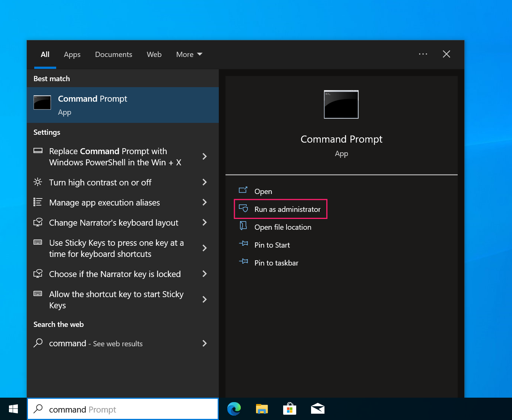Click into the taskbar search input field
Viewport: 512px width, 420px height.
[x=123, y=409]
